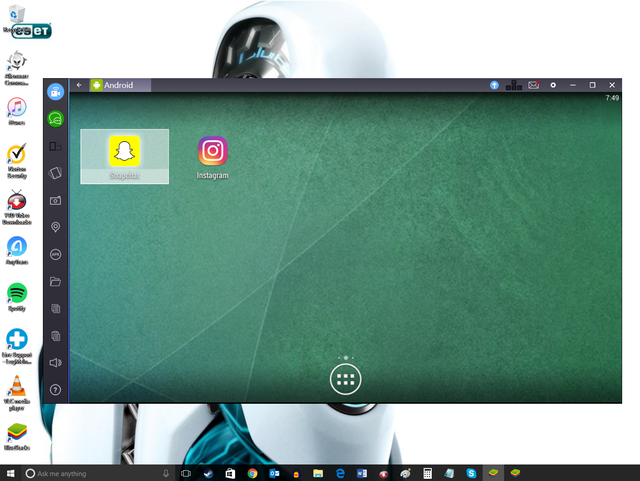Open Calculator from the taskbar
The height and width of the screenshot is (481, 640).
point(427,473)
